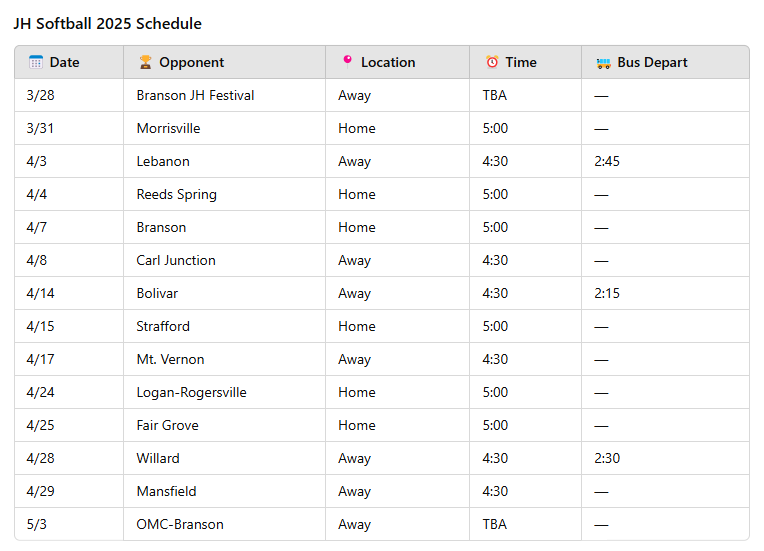764x551 pixels.
Task: Click the pink pin icon by Location
Action: pos(347,61)
